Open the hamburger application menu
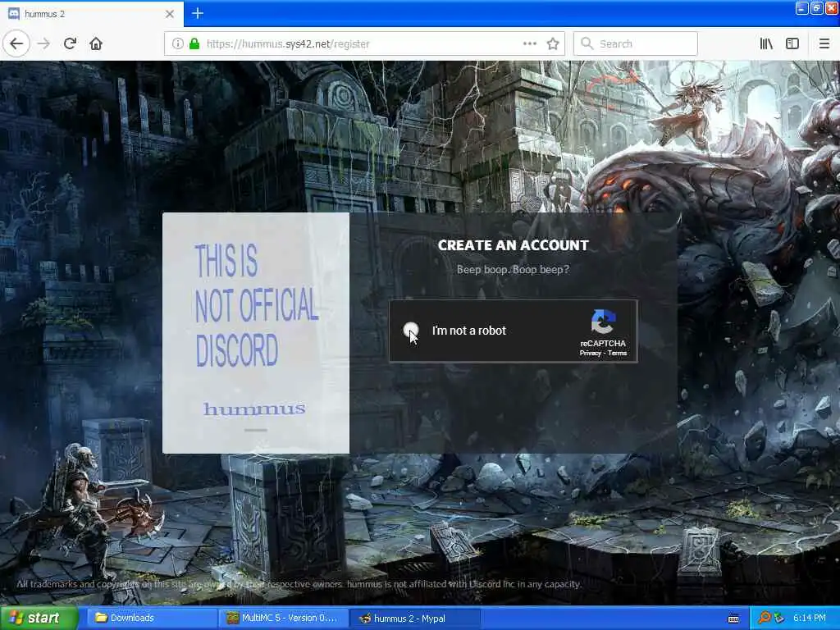The height and width of the screenshot is (630, 840). (x=824, y=43)
